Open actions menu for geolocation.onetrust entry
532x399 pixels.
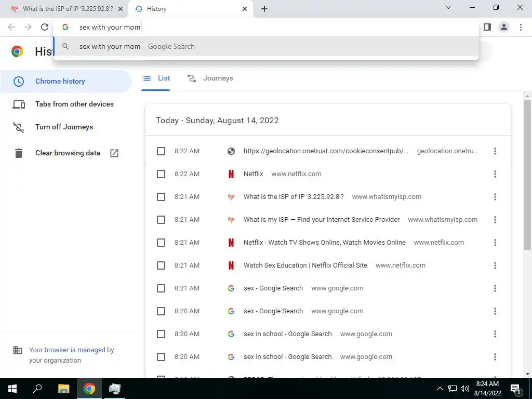pos(495,151)
